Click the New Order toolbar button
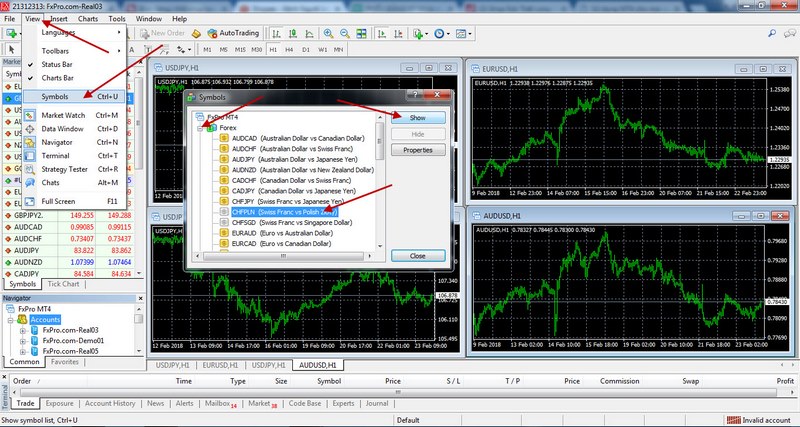Screen dimensions: 800x427 163,33
